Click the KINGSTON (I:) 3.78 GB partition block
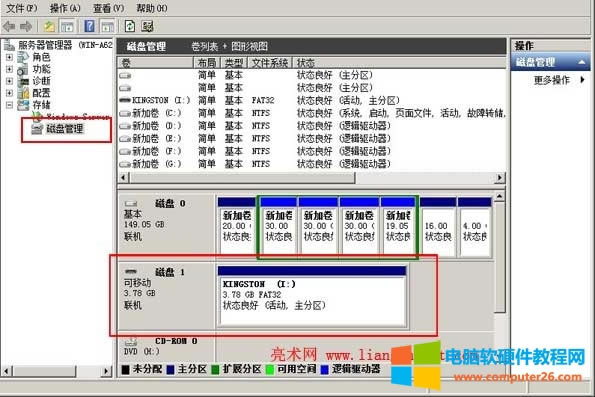This screenshot has width=595, height=397. [312, 296]
